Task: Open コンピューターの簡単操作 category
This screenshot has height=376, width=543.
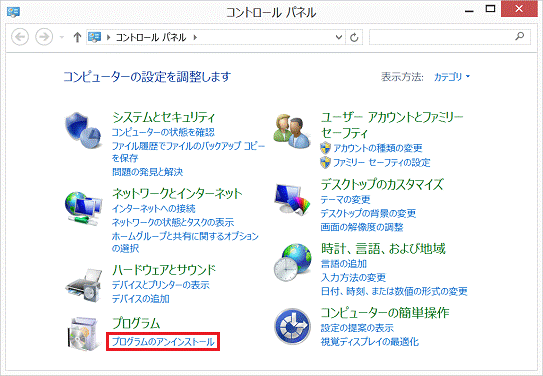Action: (385, 313)
